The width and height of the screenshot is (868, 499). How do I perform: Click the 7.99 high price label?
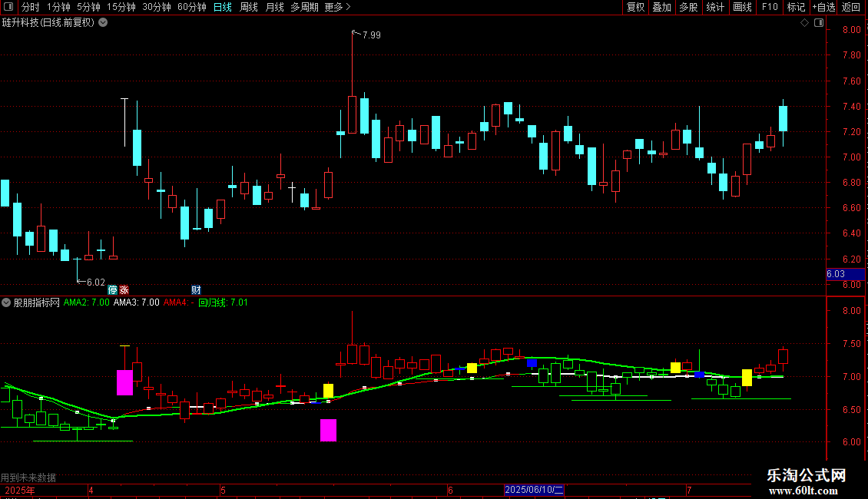tap(372, 35)
